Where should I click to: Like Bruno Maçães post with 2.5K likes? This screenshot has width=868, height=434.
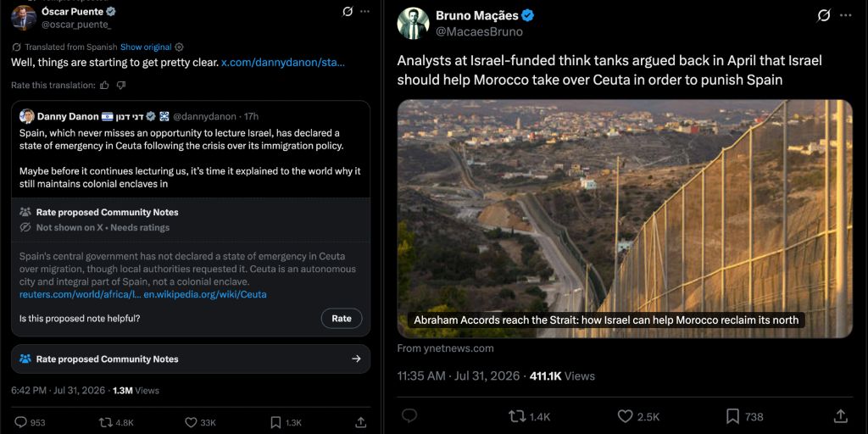(625, 416)
